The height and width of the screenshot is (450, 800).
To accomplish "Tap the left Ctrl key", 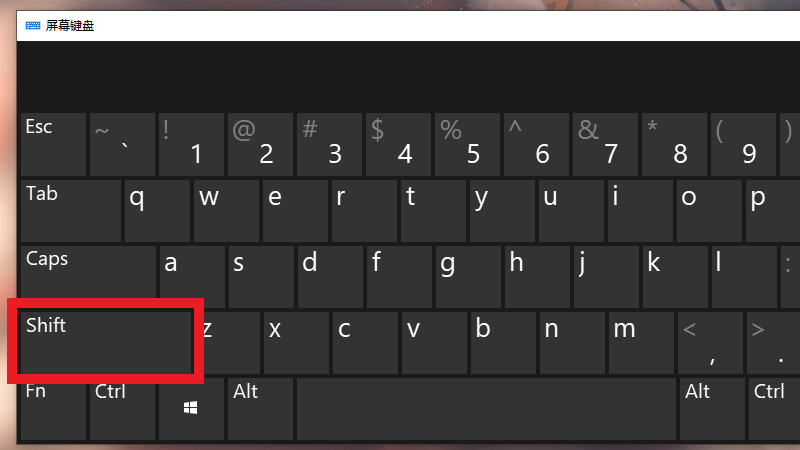I will [122, 409].
